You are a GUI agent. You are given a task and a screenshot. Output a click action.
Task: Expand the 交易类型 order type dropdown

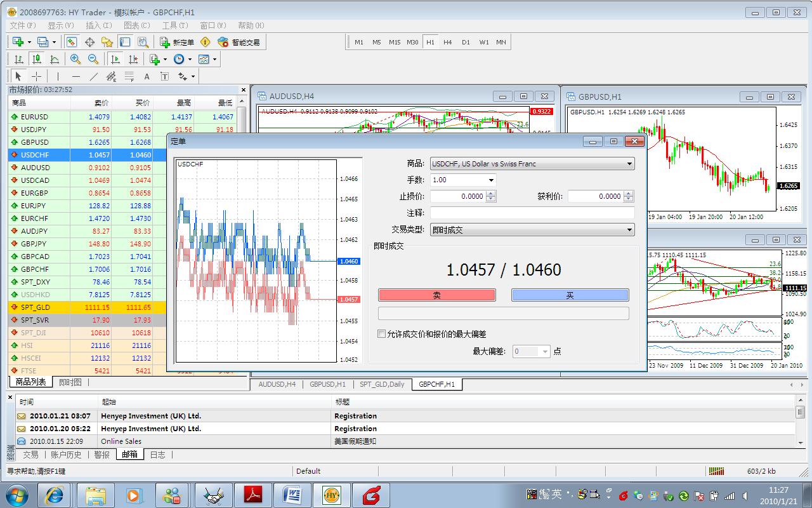click(629, 230)
